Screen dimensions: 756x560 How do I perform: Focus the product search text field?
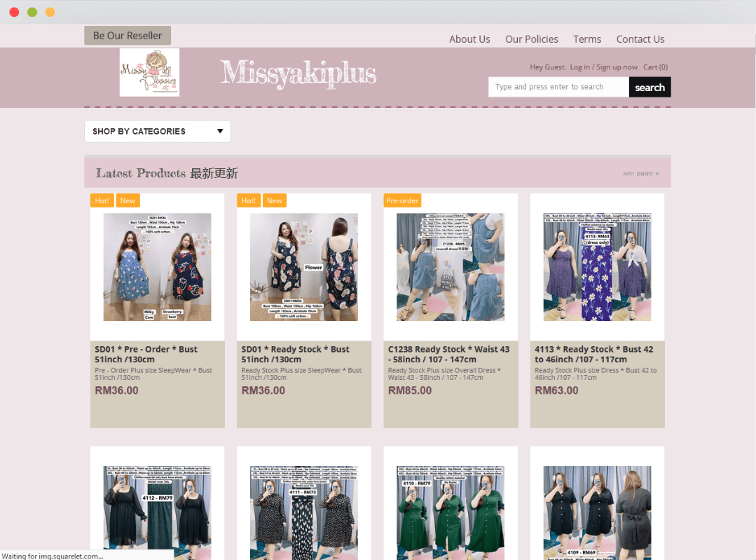[558, 87]
